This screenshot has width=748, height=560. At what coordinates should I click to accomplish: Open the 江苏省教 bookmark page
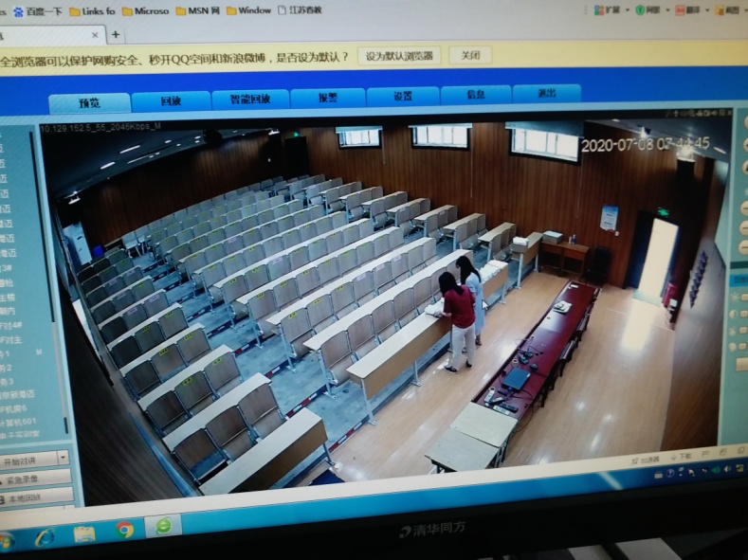[301, 9]
